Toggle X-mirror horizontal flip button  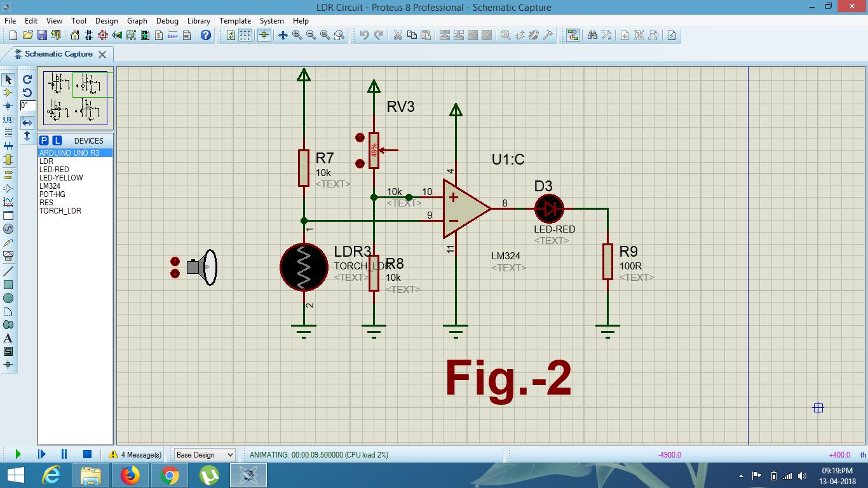27,122
